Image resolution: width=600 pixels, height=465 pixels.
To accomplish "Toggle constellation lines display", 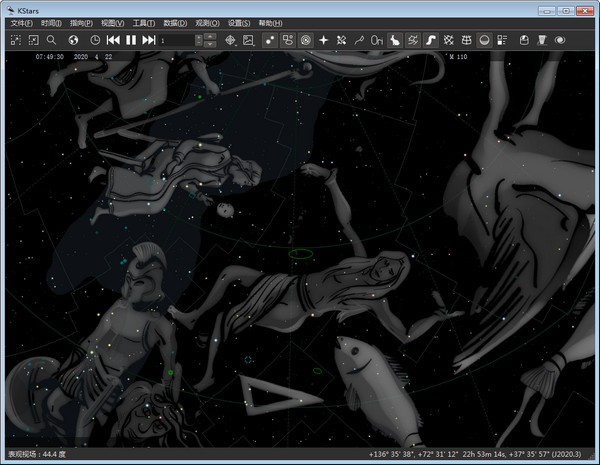I will pyautogui.click(x=360, y=40).
